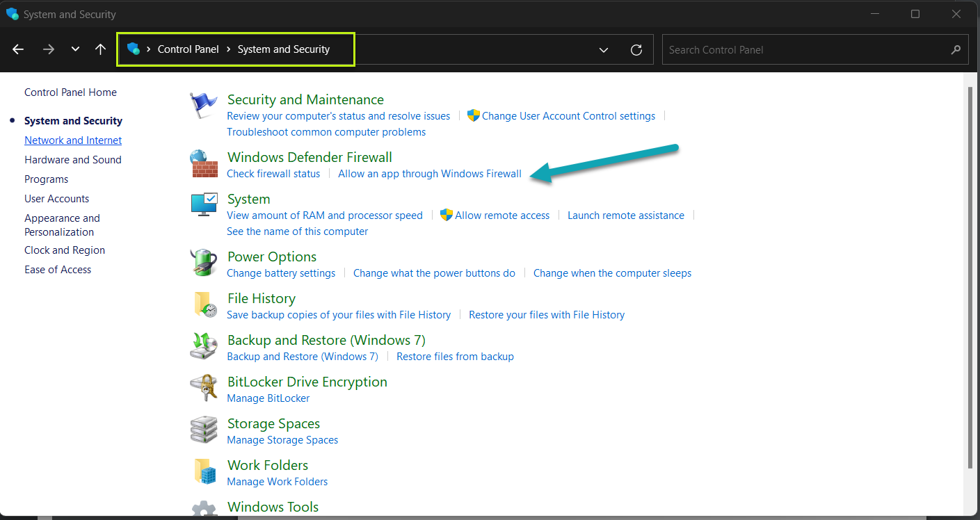Go back with the back arrow
Image resolution: width=980 pixels, height=520 pixels.
tap(18, 49)
